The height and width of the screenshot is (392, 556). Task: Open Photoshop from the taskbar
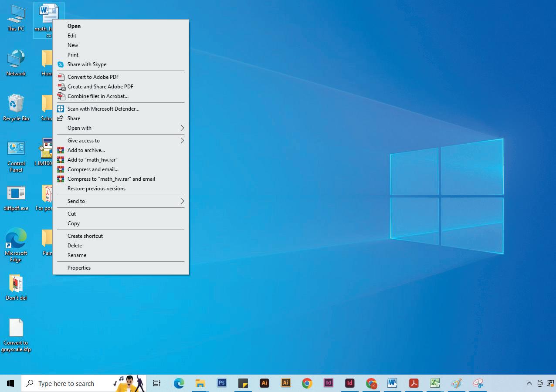(x=222, y=383)
